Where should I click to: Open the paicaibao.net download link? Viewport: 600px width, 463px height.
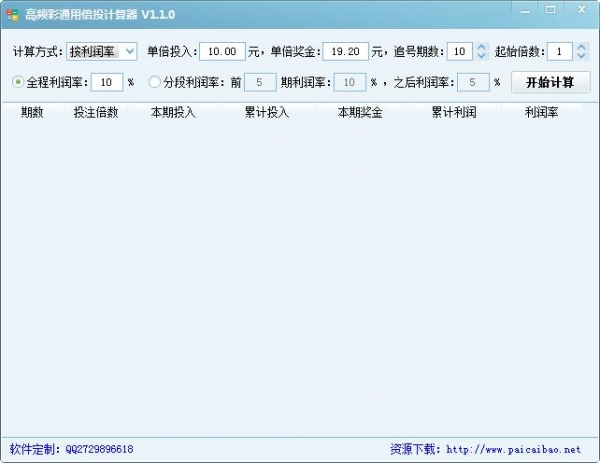pos(514,449)
